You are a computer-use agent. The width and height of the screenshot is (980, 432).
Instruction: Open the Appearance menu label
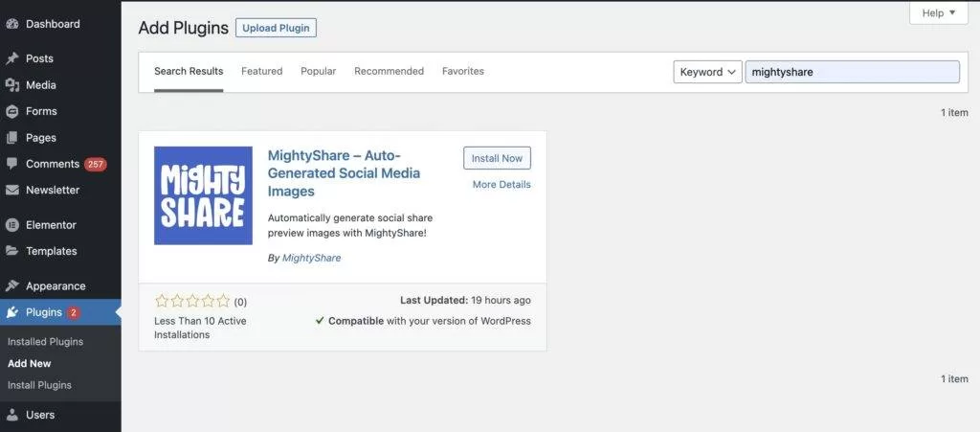click(56, 285)
